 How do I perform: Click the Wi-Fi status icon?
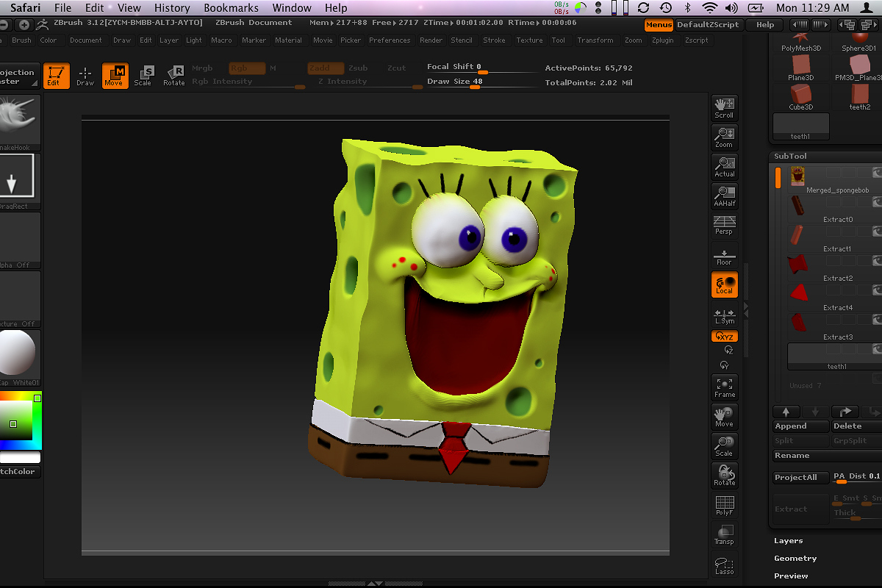coord(709,8)
